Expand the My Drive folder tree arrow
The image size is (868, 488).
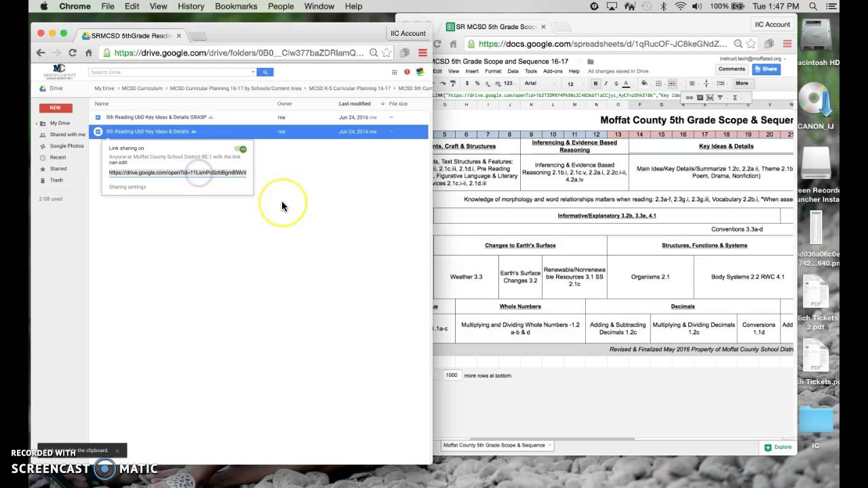click(36, 123)
